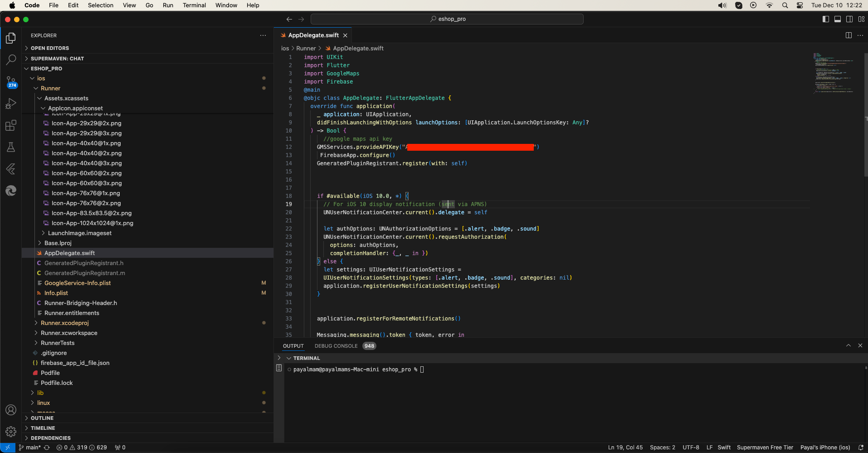Open the Run menu
Viewport: 868px width, 453px height.
point(168,5)
